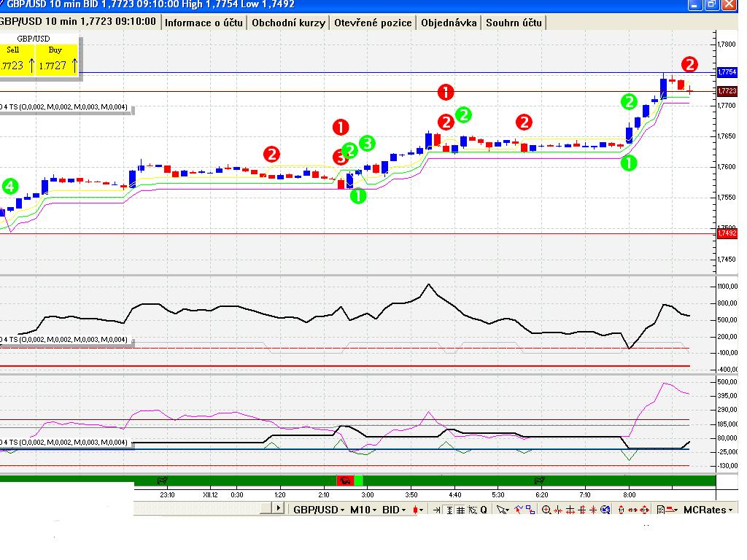Click the scrollbar right arrow button
The width and height of the screenshot is (747, 560).
[x=278, y=507]
